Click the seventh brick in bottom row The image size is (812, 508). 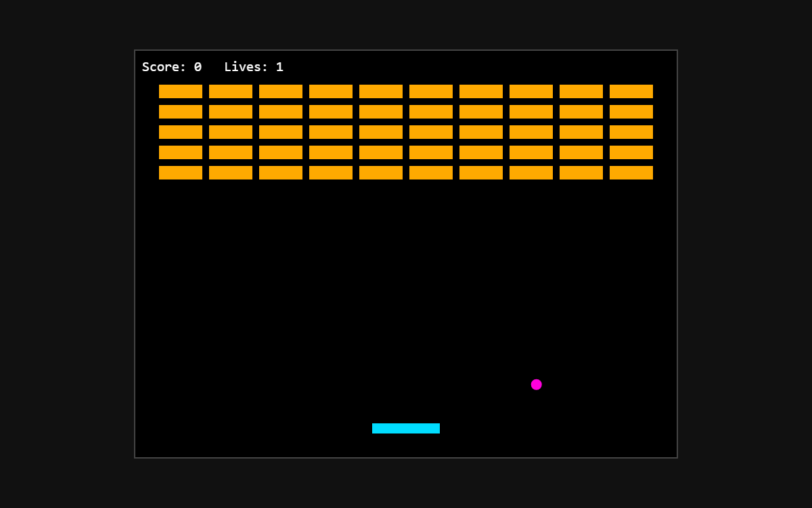[481, 173]
